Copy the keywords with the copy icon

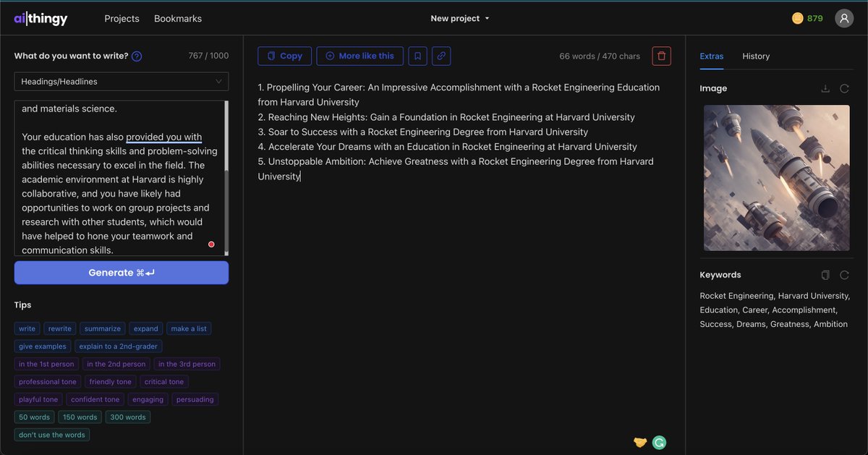coord(825,275)
